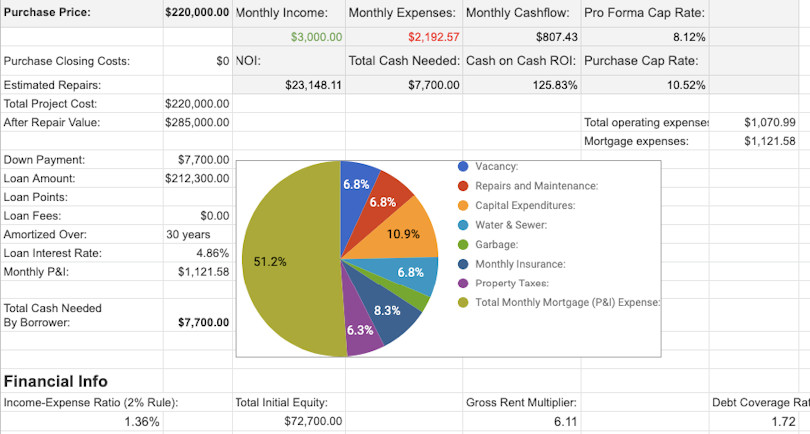
Task: Click the $212,300.00 loan amount cell
Action: 197,178
